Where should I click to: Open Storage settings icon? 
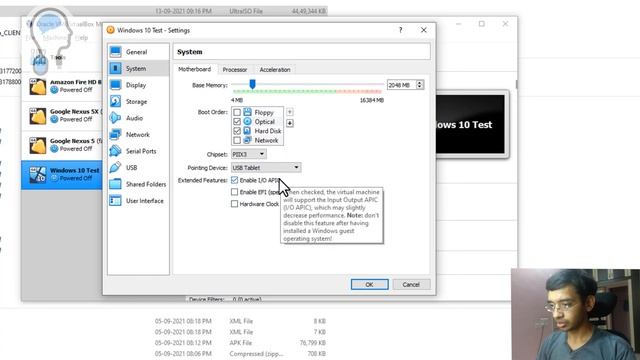click(x=116, y=101)
